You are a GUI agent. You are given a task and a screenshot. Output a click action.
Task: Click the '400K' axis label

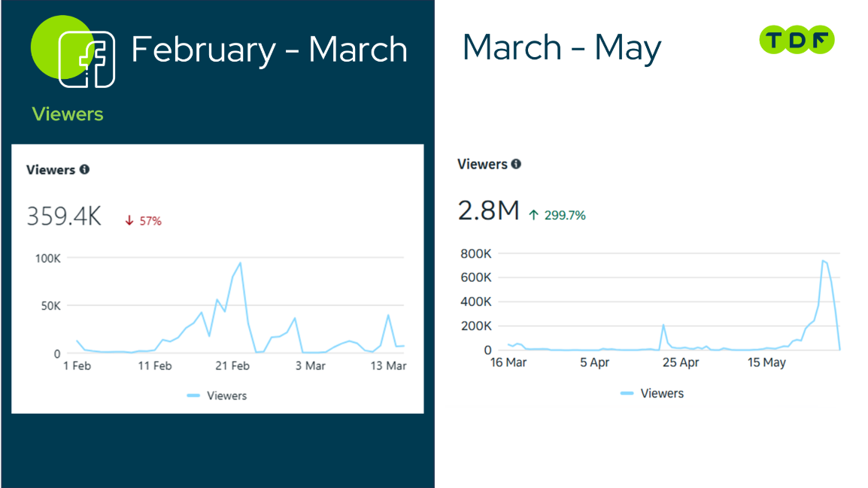(475, 302)
